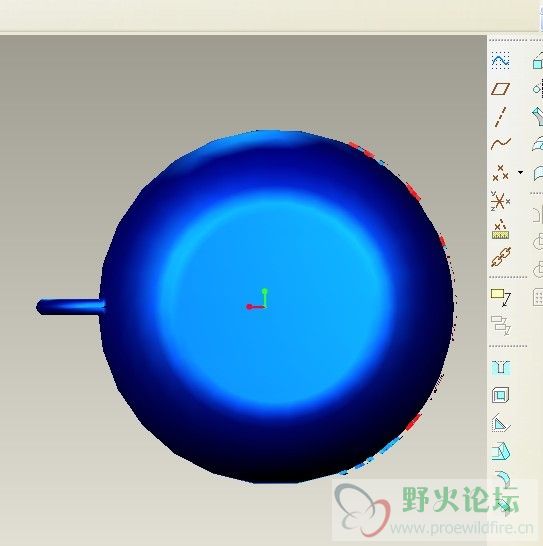Select the Sketch tool icon
Viewport: 543px width, 546px height.
point(501,60)
